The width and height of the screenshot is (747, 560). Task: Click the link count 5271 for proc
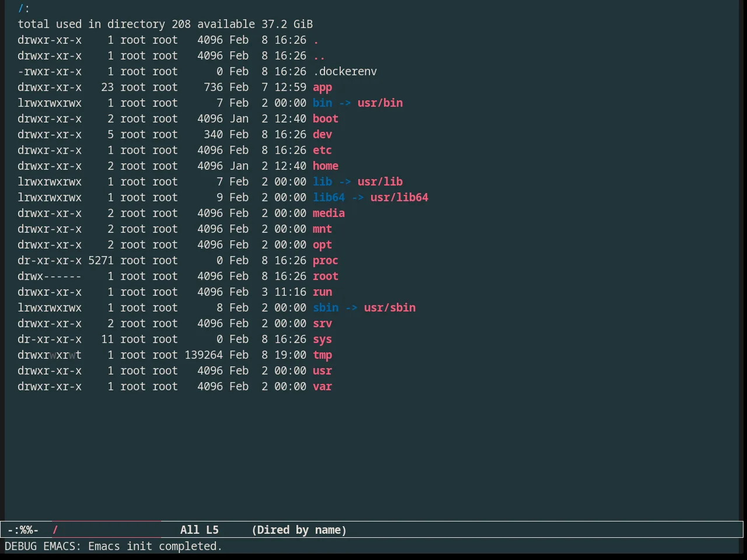(101, 261)
